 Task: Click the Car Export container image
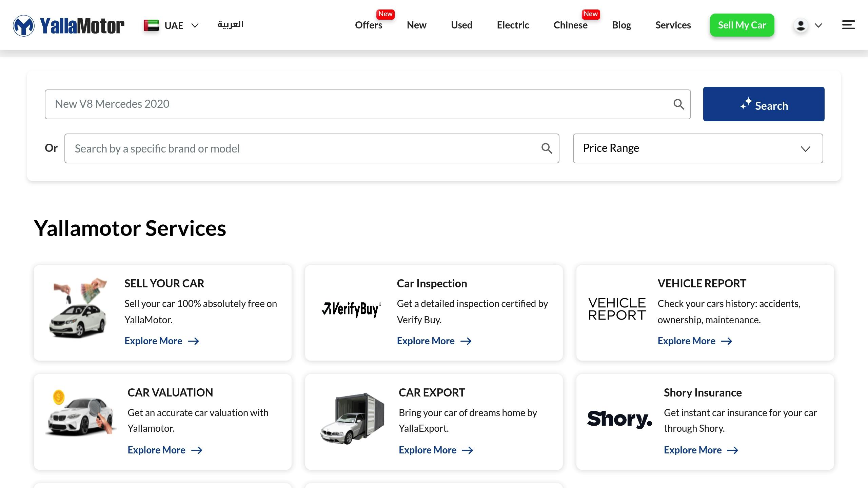(x=353, y=419)
